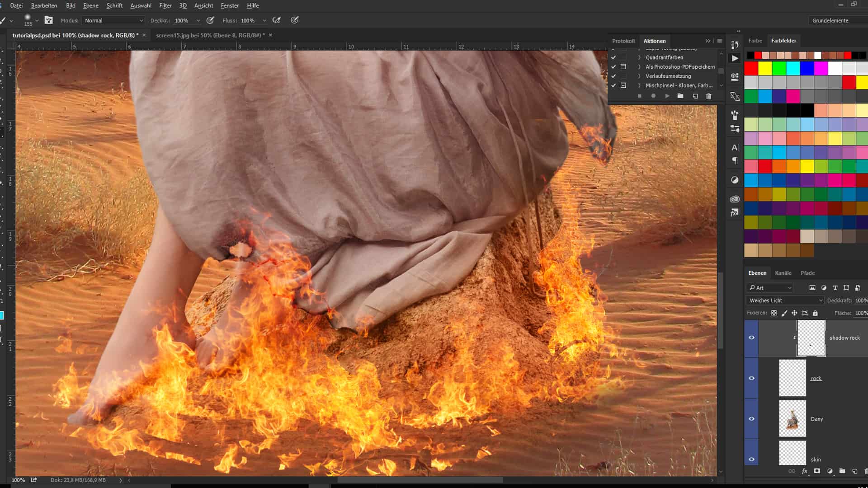Screen dimensions: 868x488
Task: Create new fill or adjustment layer
Action: [x=830, y=471]
